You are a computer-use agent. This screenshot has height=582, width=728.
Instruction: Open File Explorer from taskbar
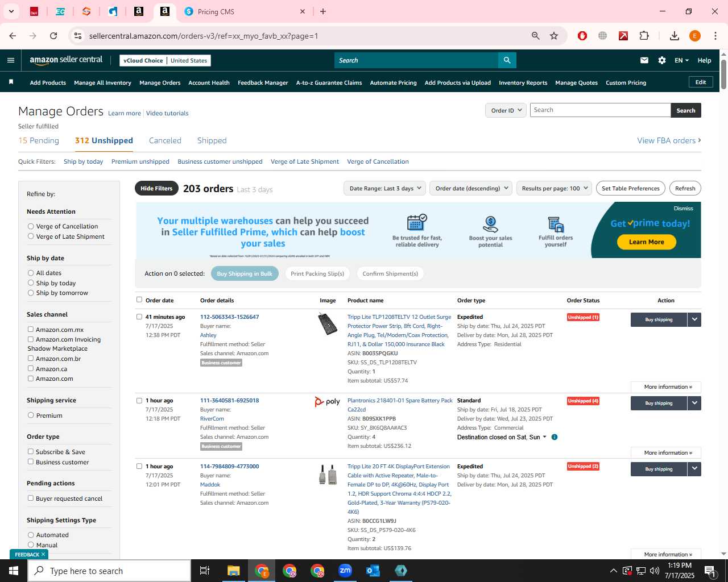[234, 571]
